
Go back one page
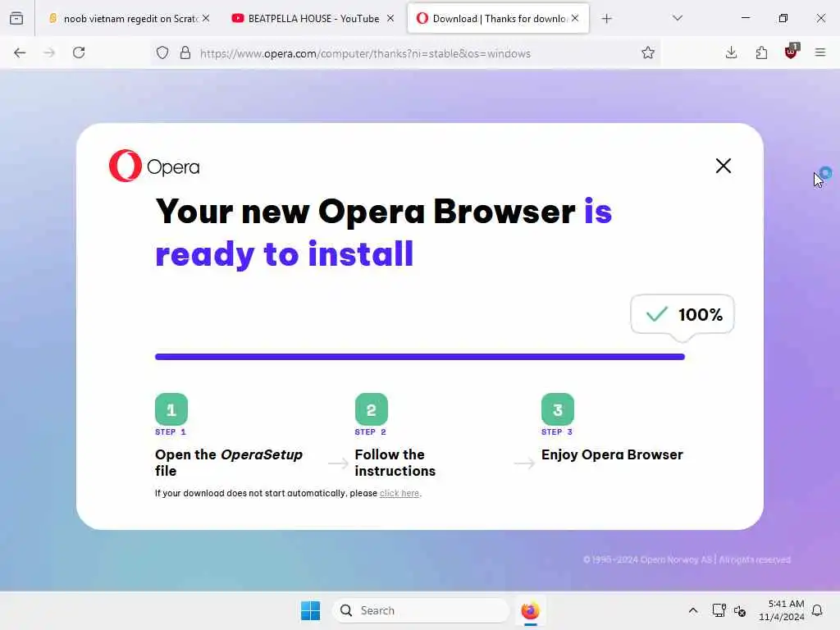(20, 52)
